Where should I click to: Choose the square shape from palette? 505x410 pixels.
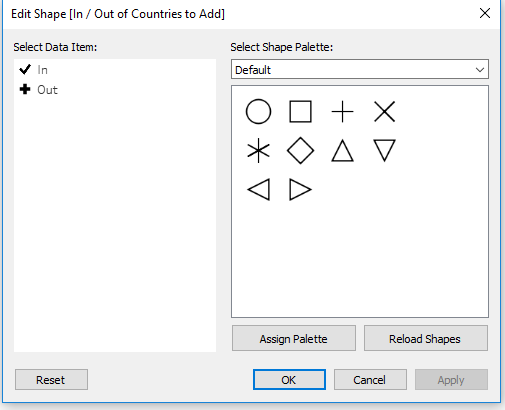coord(300,112)
